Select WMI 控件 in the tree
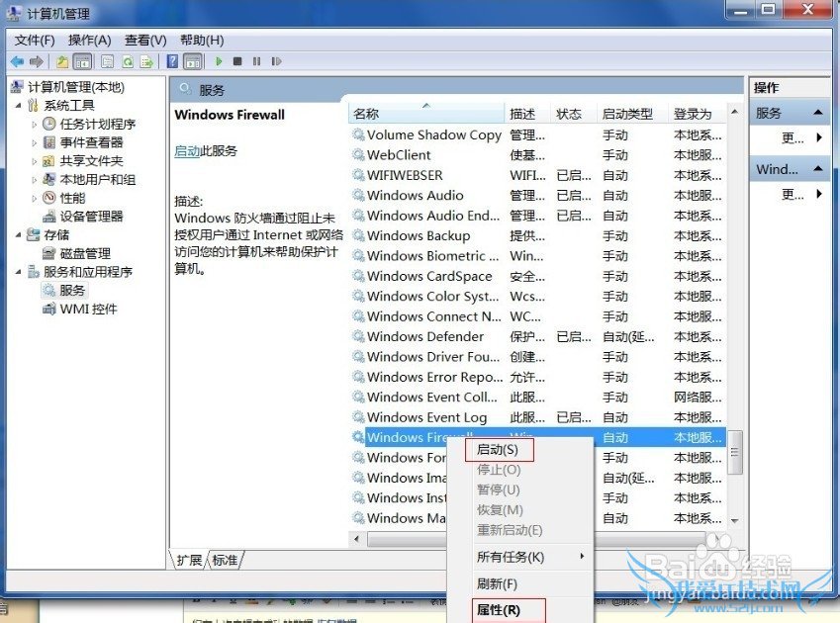Viewport: 840px width, 623px height. click(88, 309)
